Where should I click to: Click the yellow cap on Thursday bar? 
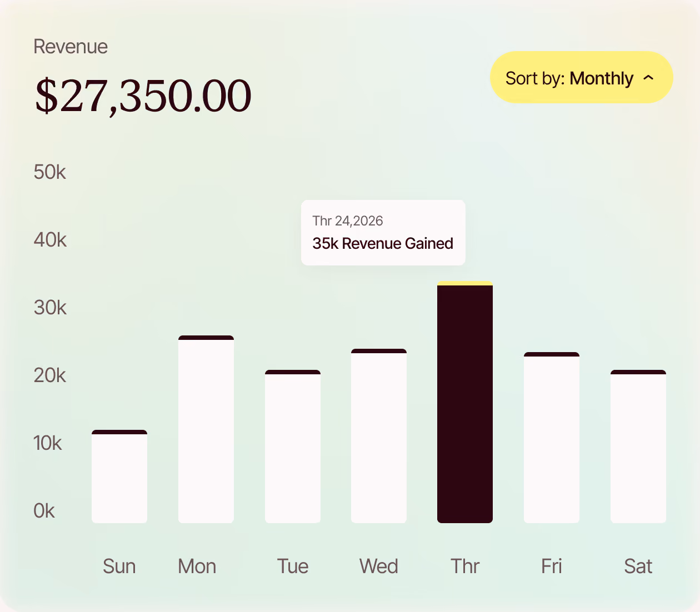click(x=465, y=283)
